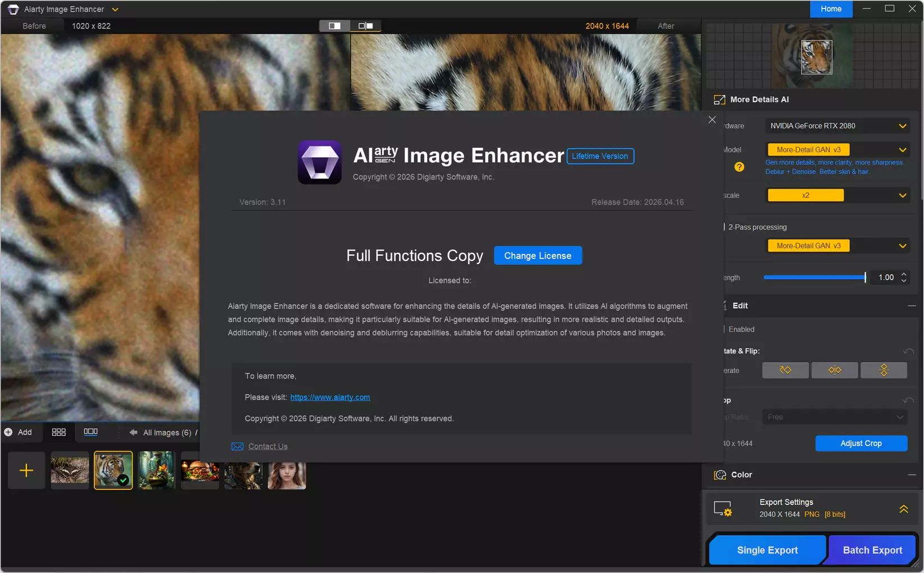
Task: Click the strength slider handle
Action: [x=865, y=277]
